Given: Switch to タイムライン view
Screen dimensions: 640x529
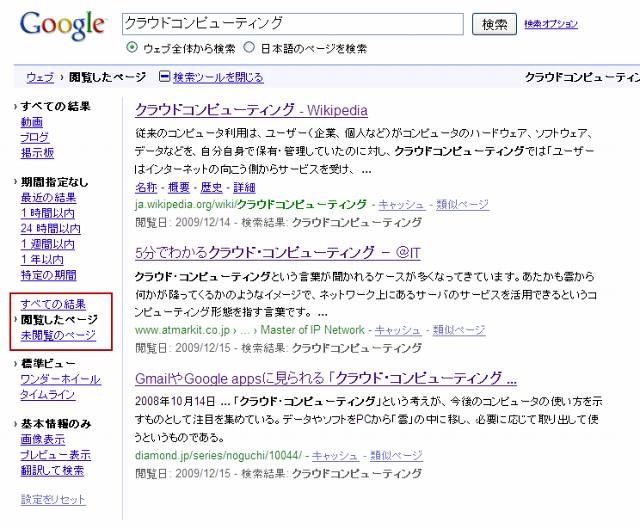Looking at the screenshot, I should (x=48, y=395).
